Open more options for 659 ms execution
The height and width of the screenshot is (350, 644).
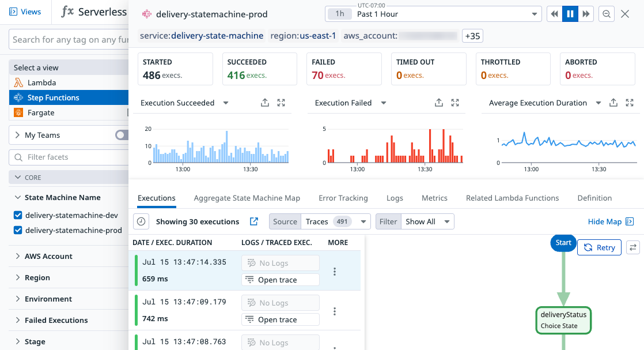(335, 272)
